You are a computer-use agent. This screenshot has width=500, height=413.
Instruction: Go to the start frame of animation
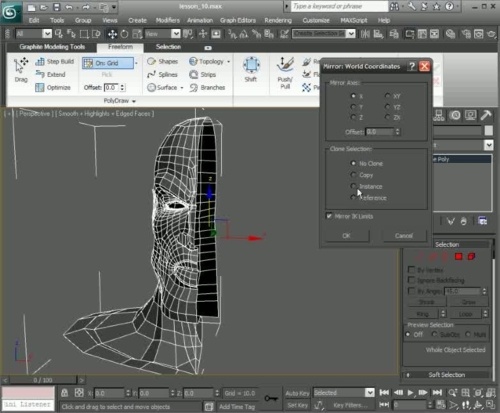[x=384, y=393]
